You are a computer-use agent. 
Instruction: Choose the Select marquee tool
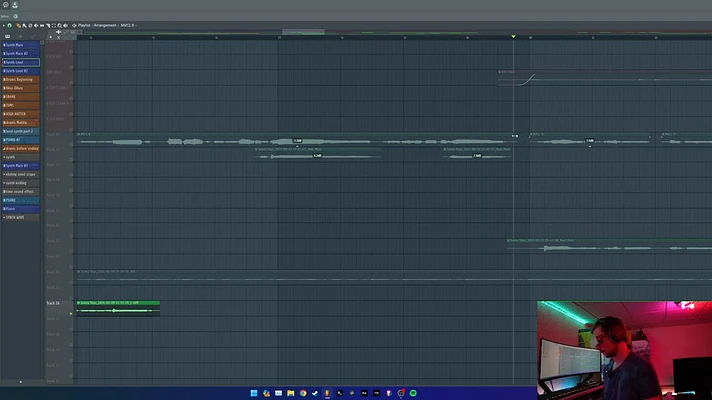pyautogui.click(x=54, y=25)
